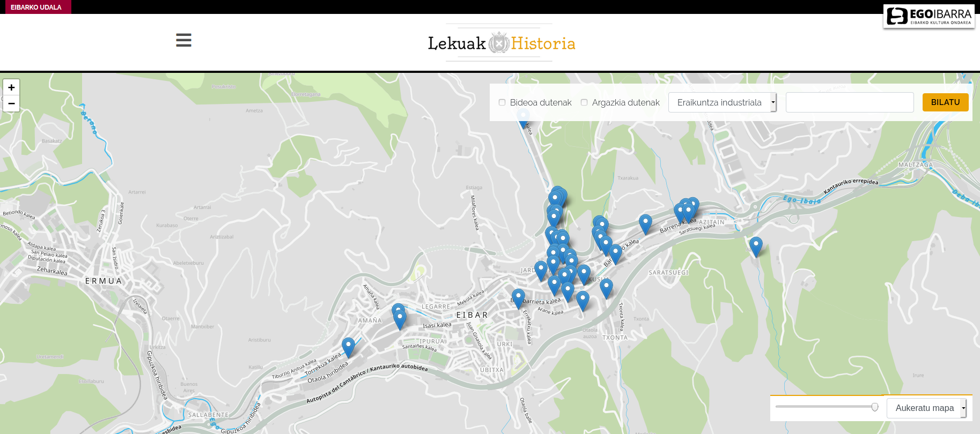
Task: Select the marker on Barrena kalea
Action: coord(645,222)
